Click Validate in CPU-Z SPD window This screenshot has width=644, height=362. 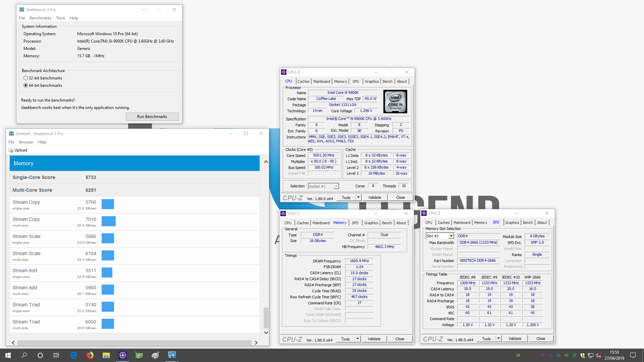515,339
